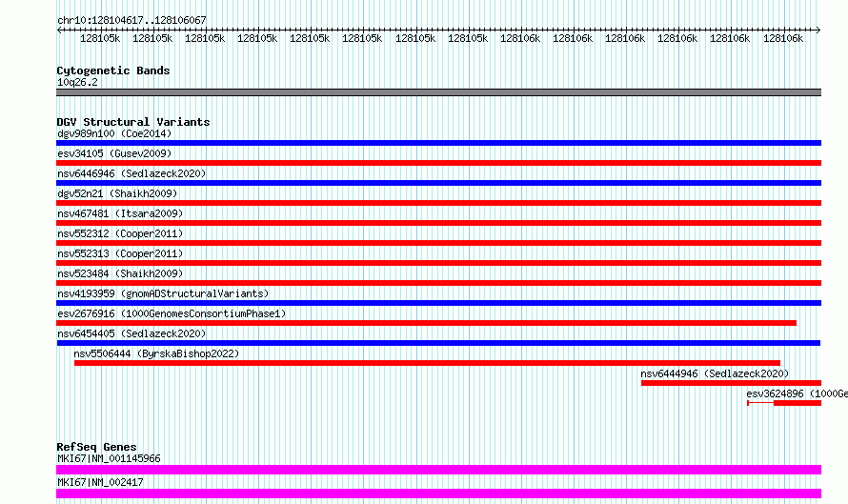Click the nsv5506444 (ByrskaBishop2022) label

click(156, 353)
